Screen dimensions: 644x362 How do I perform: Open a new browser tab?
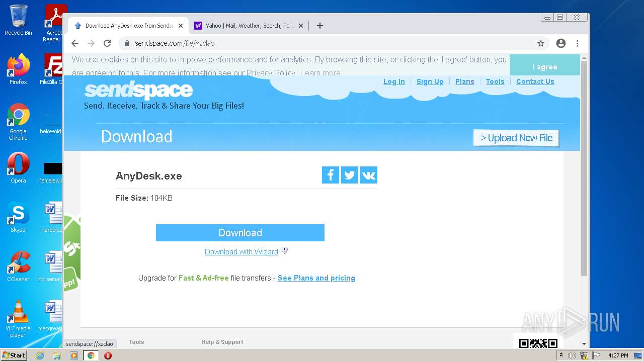[x=320, y=26]
